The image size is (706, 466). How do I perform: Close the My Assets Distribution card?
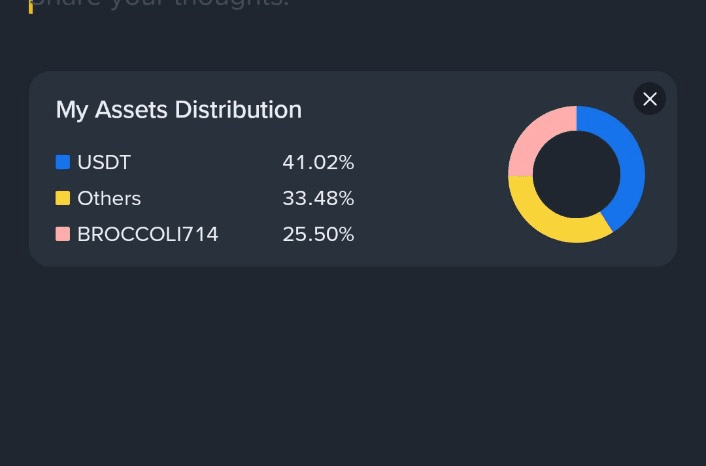coord(650,98)
